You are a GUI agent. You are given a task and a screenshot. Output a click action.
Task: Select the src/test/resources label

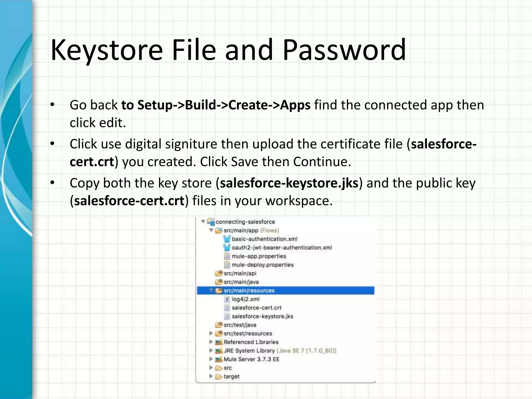coord(248,333)
